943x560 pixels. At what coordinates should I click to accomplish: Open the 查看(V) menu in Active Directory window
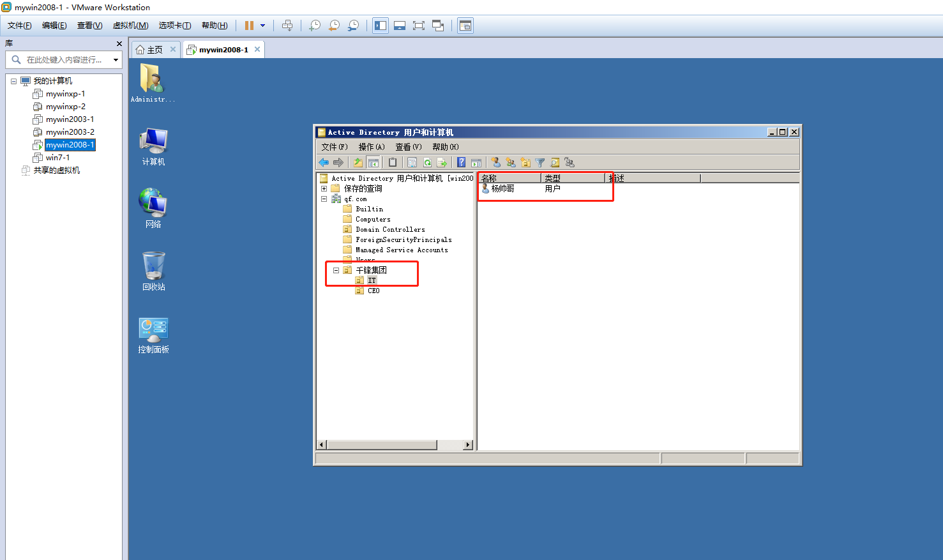point(409,147)
